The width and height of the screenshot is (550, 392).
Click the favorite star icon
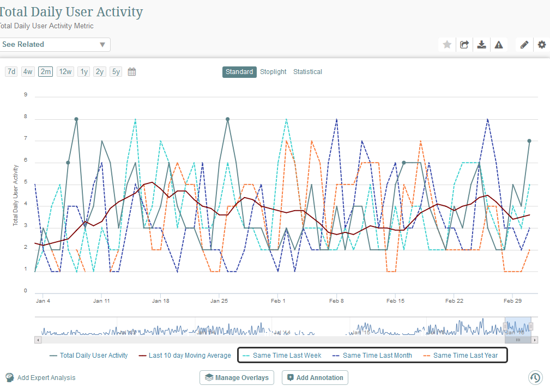[446, 44]
